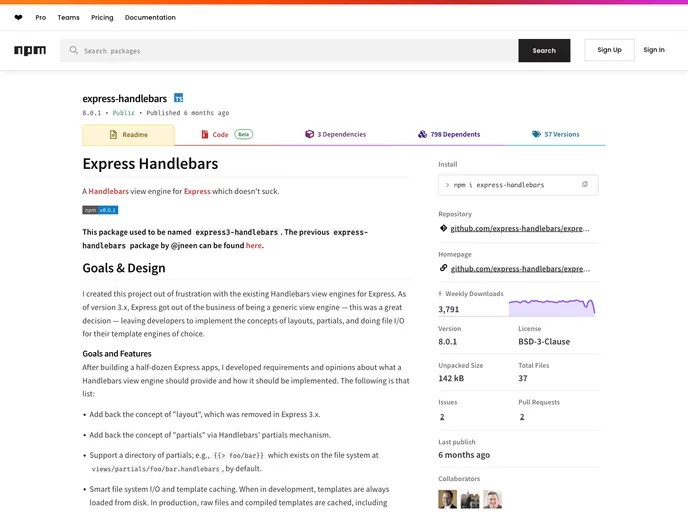Click the Dependencies box icon
Image resolution: width=688 pixels, height=512 pixels.
point(309,134)
